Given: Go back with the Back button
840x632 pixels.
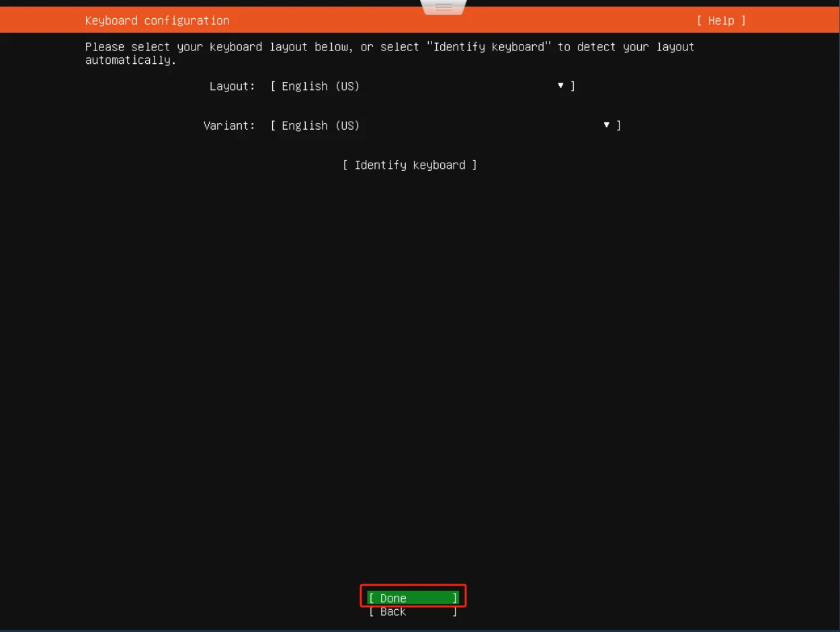Looking at the screenshot, I should pyautogui.click(x=413, y=611).
